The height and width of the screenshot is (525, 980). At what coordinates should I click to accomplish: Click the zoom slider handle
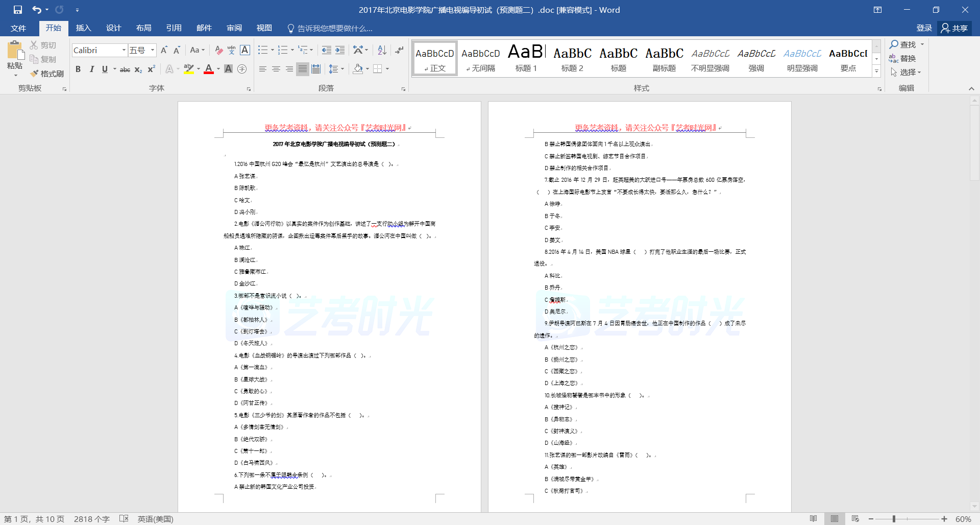(894, 519)
